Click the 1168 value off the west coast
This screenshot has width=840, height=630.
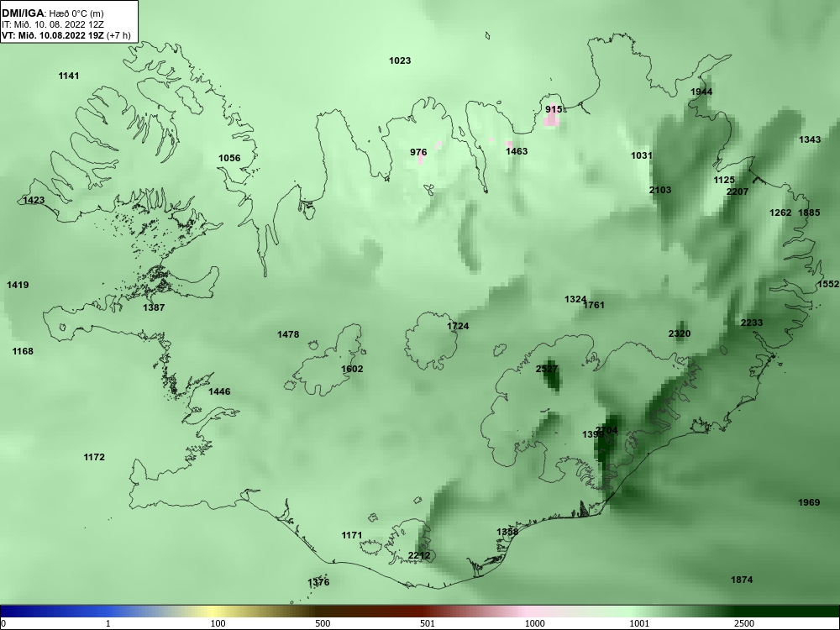coord(23,352)
